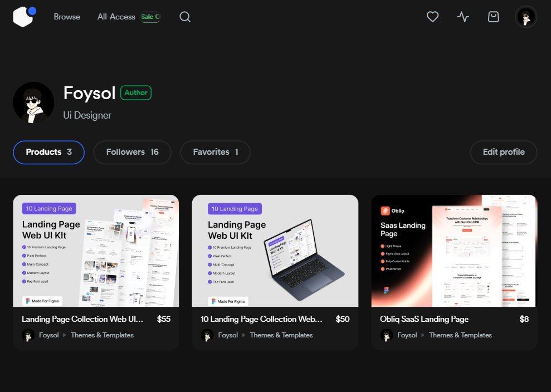Open the Obliq SaaS Landing Page title
551x392 pixels.
(424, 319)
